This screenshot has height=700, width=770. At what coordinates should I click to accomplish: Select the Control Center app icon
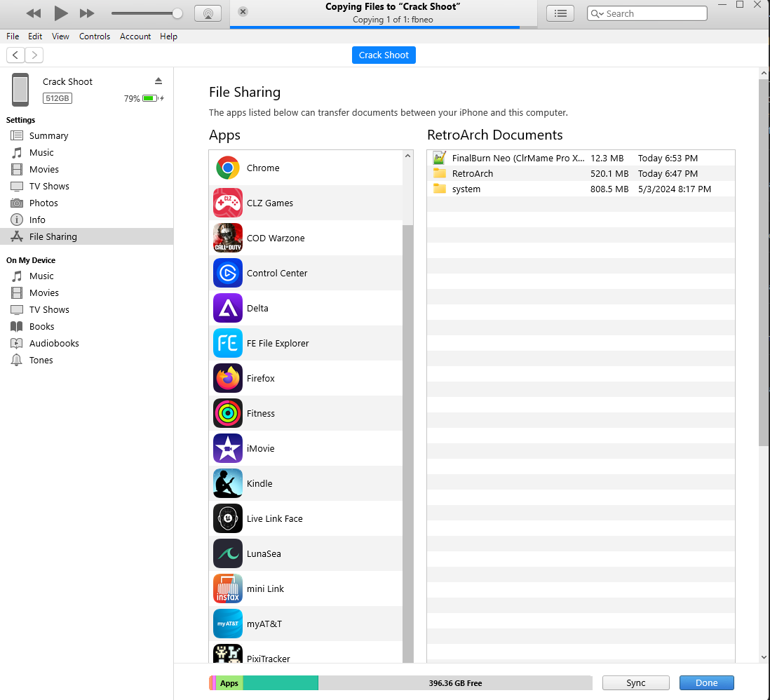(228, 273)
